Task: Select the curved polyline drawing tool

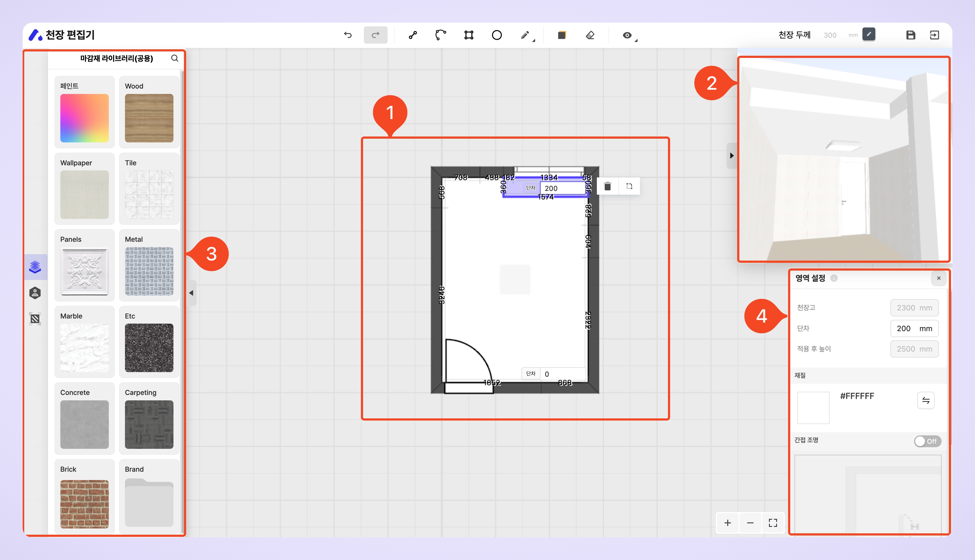Action: [x=441, y=35]
